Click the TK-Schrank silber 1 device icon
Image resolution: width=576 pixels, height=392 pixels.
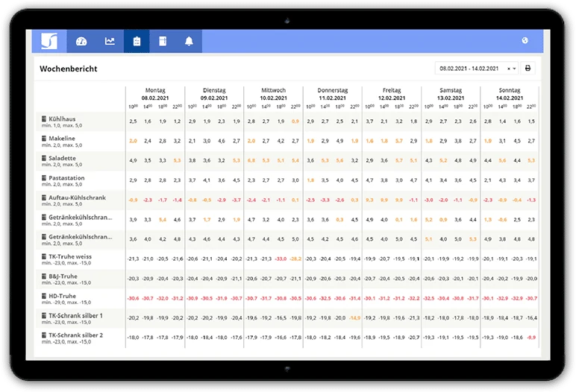point(44,316)
